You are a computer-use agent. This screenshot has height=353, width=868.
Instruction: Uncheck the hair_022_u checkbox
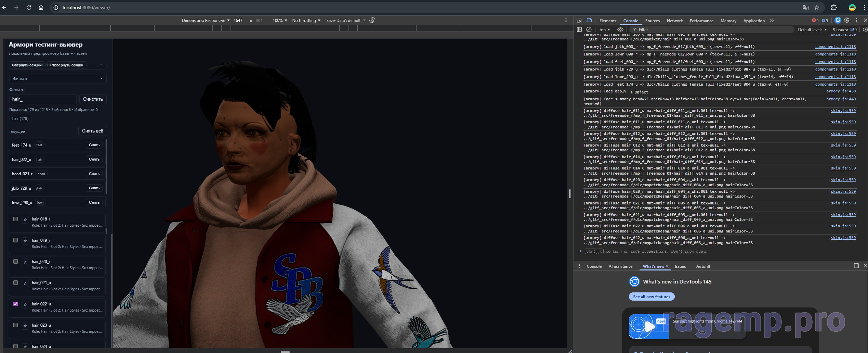15,304
